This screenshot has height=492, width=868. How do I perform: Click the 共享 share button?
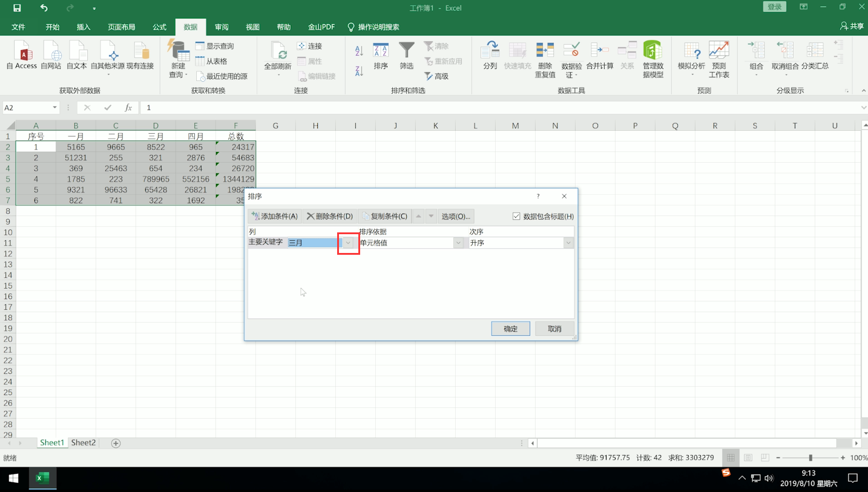852,27
